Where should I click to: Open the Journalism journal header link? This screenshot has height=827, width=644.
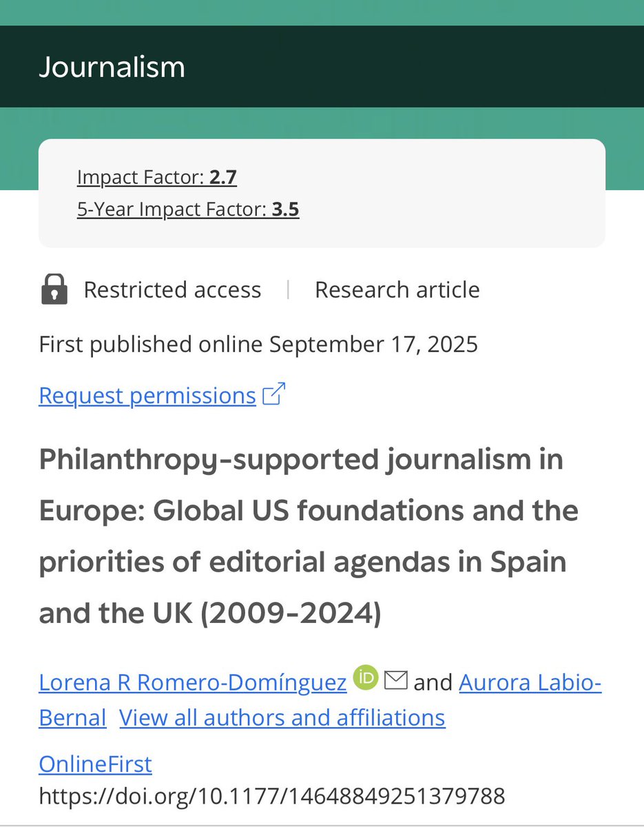tap(112, 67)
